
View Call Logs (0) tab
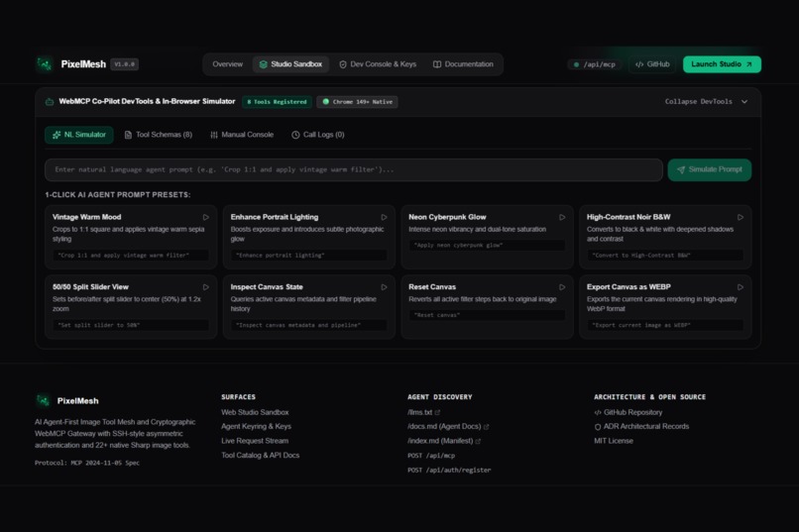(318, 135)
